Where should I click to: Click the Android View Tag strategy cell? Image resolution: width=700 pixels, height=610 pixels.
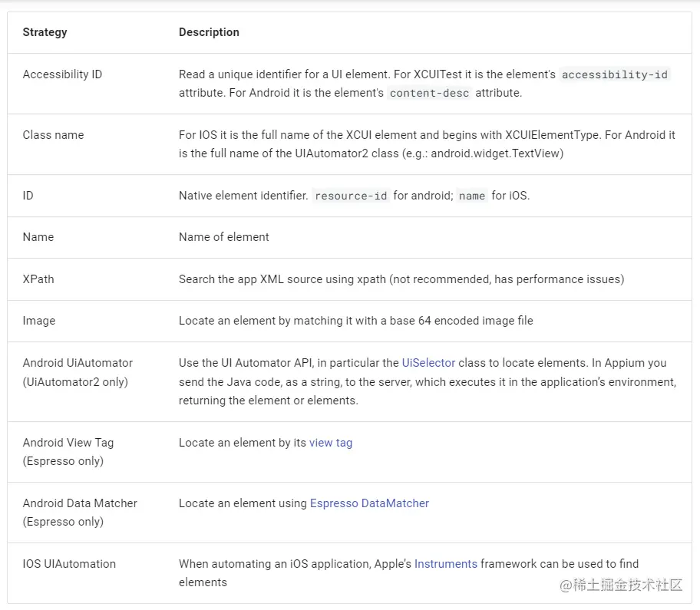[68, 452]
